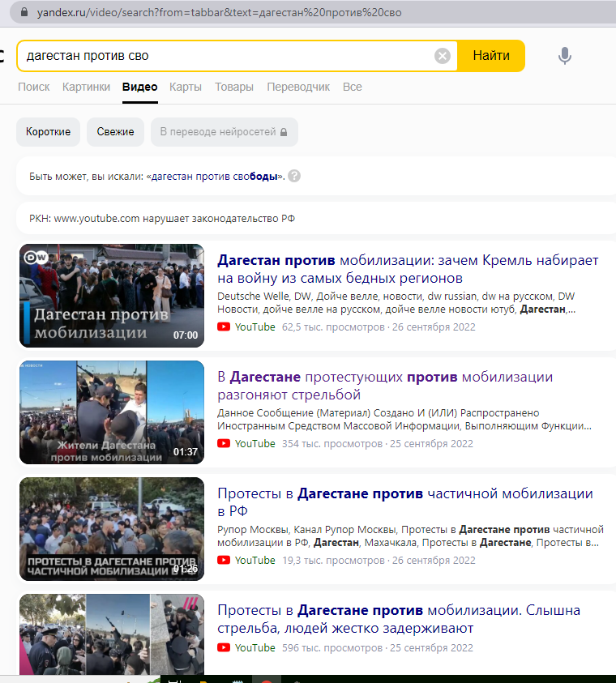Apply the Короткие filter
Image resolution: width=616 pixels, height=683 pixels.
point(49,132)
